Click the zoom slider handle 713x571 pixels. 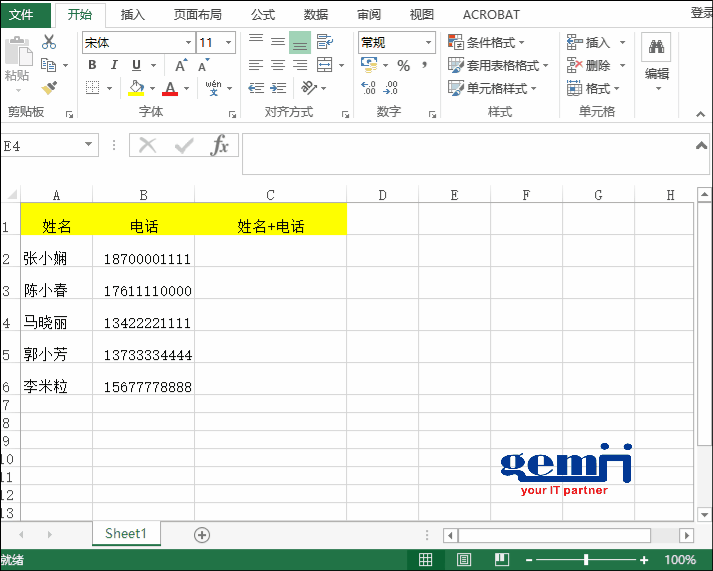point(586,560)
